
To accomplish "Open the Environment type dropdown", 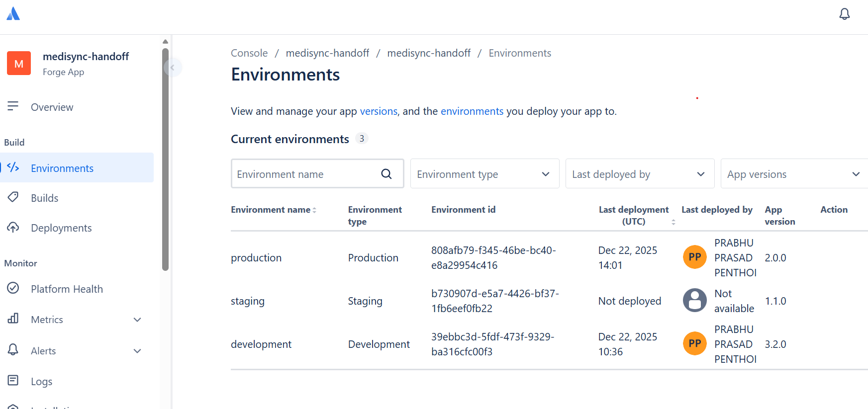I will (x=484, y=174).
